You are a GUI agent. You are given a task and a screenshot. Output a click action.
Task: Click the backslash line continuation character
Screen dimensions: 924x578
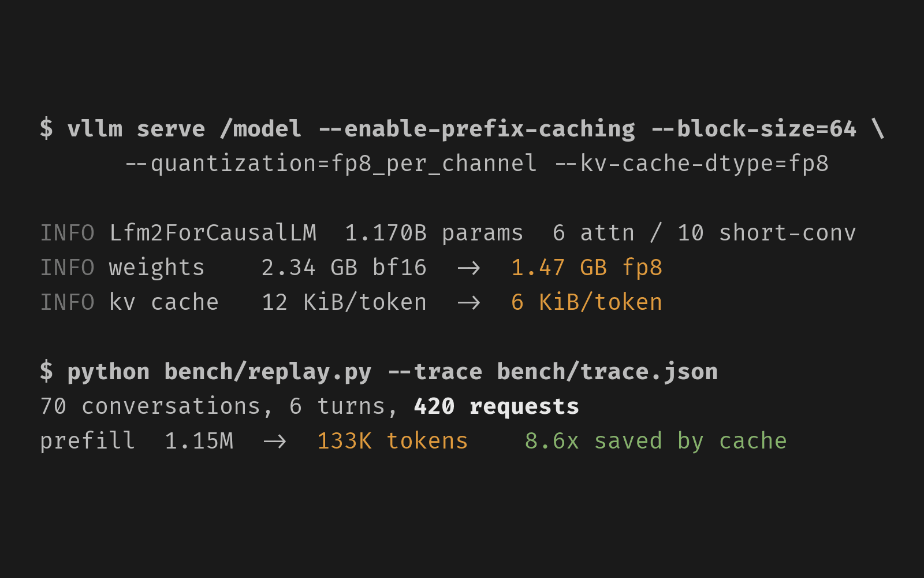pyautogui.click(x=878, y=128)
